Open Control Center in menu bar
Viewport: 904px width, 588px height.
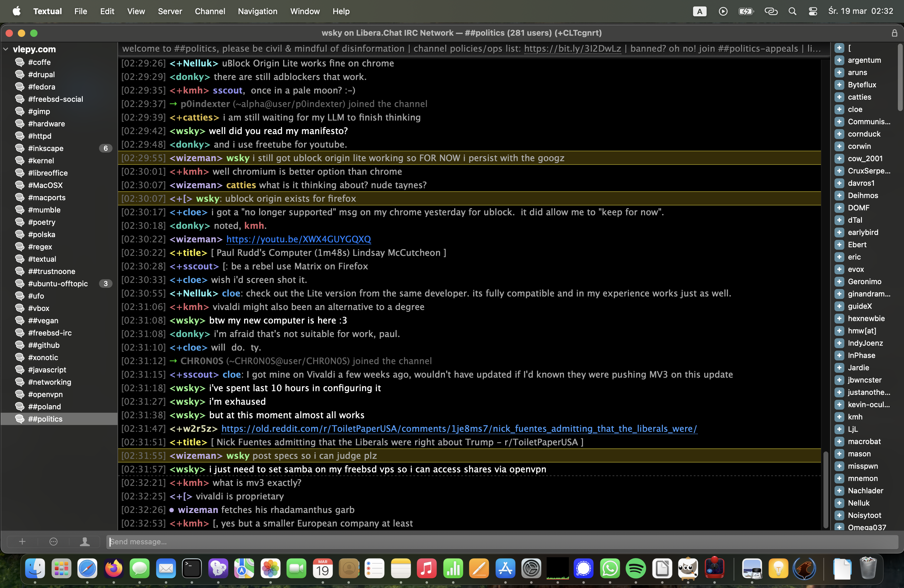pos(813,11)
